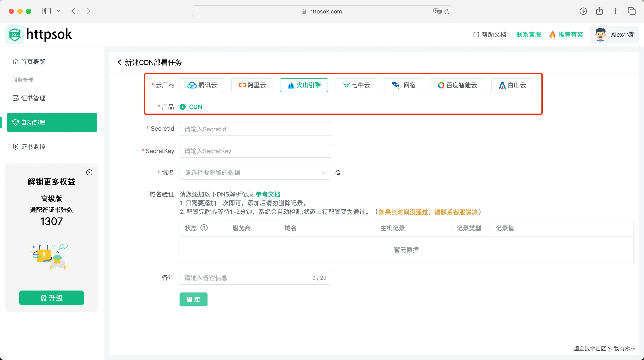Go to 证书监控 sidebar item
The image size is (644, 360).
pos(33,147)
